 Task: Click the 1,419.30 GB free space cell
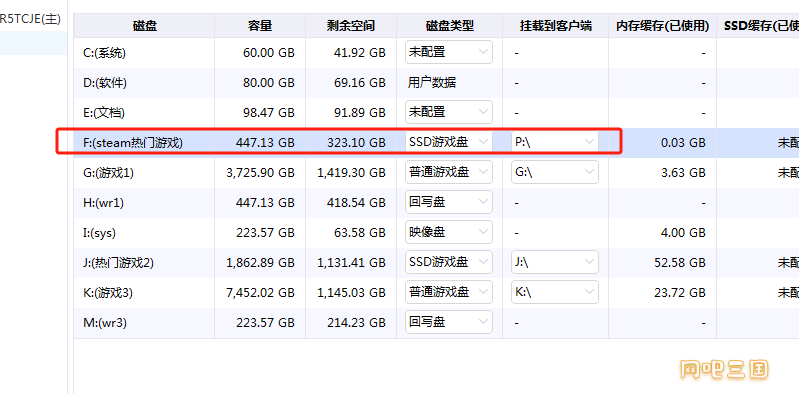coord(351,173)
